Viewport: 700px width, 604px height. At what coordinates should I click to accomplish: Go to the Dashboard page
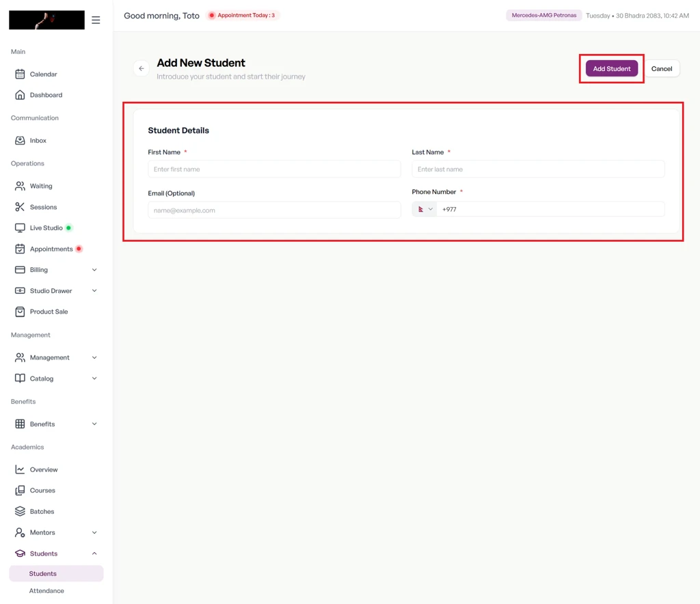click(x=46, y=95)
